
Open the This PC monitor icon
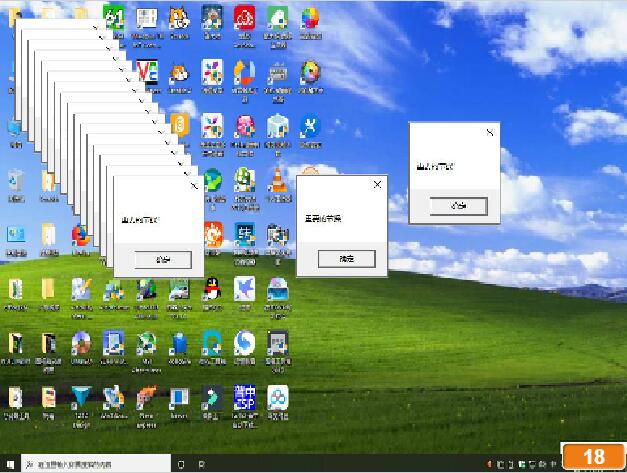pos(15,128)
